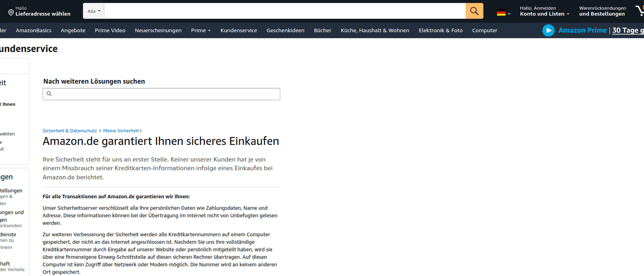The width and height of the screenshot is (644, 276).
Task: Open Prime Video navigation link
Action: click(x=110, y=30)
